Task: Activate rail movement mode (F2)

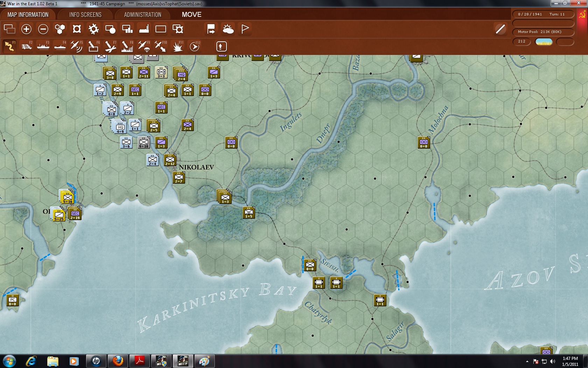Action: (26, 46)
